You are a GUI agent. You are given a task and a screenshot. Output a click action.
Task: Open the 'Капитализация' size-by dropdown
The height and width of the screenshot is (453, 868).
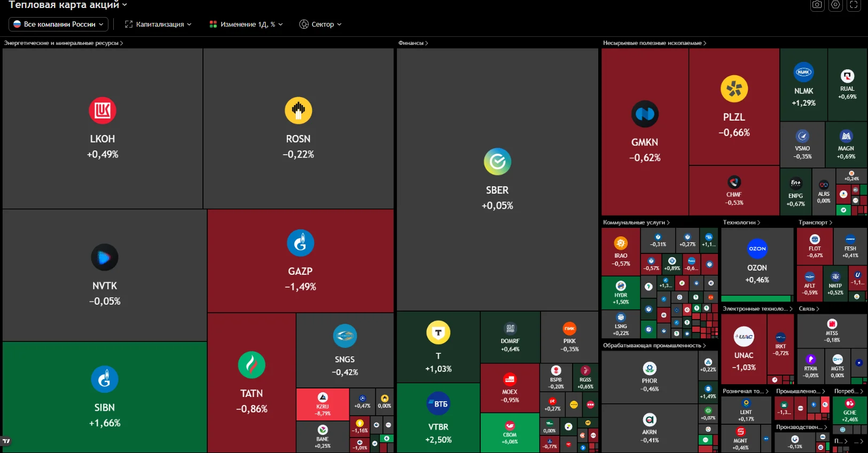pyautogui.click(x=158, y=24)
